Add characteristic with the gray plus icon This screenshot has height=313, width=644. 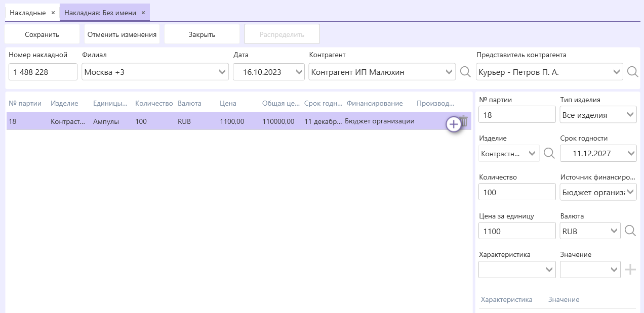pos(630,270)
